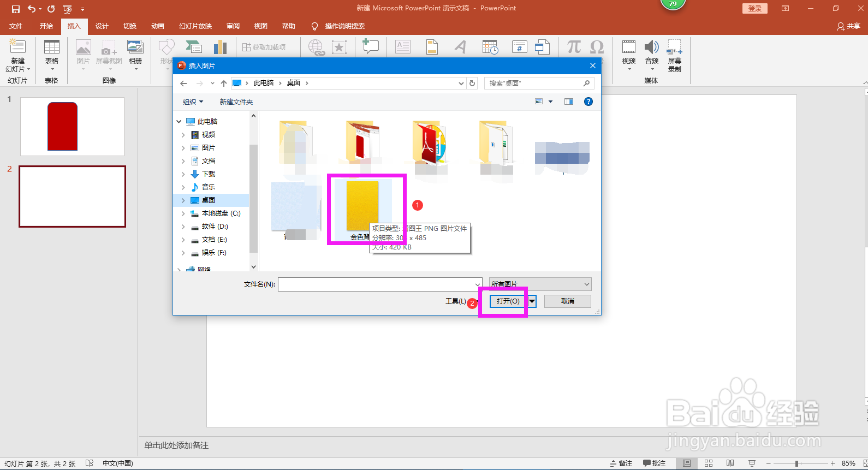Switch to Slide Sorter view icon
Screen dimensions: 868x470
[x=709, y=463]
